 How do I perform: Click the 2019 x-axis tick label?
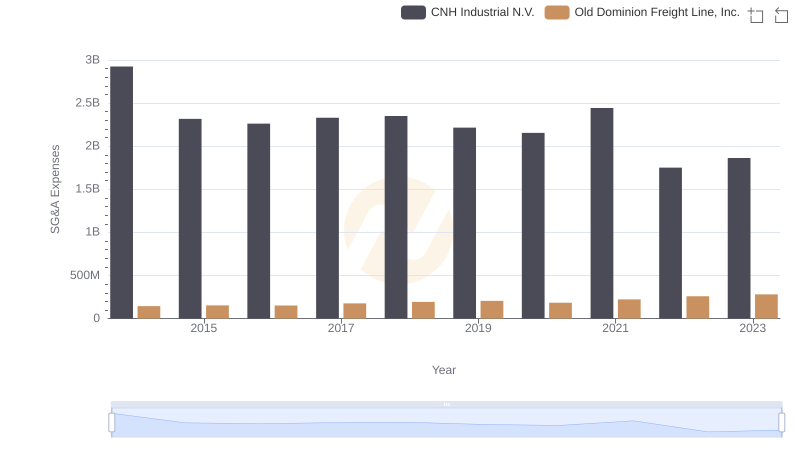click(x=478, y=328)
